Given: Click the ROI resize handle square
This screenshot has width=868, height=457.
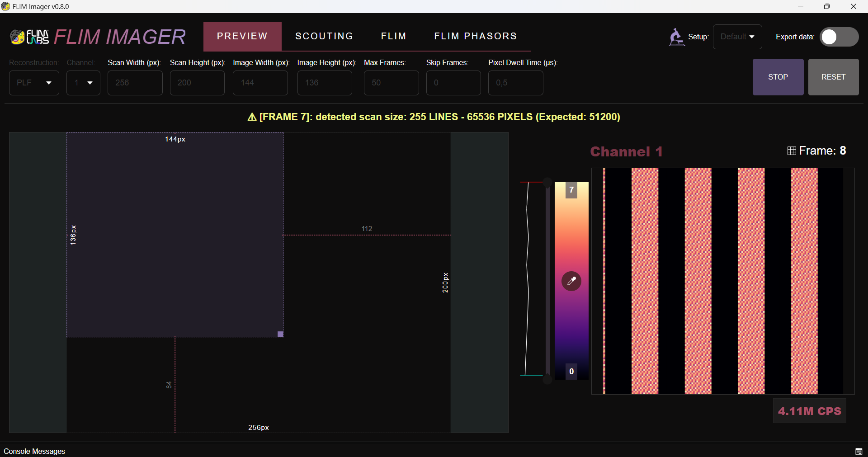Looking at the screenshot, I should click(x=280, y=334).
